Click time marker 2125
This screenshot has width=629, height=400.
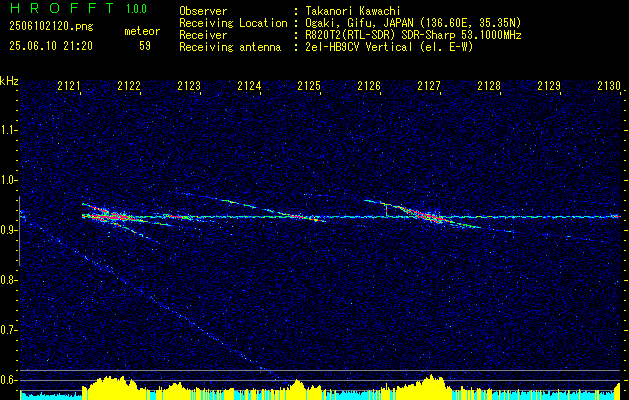coord(309,86)
